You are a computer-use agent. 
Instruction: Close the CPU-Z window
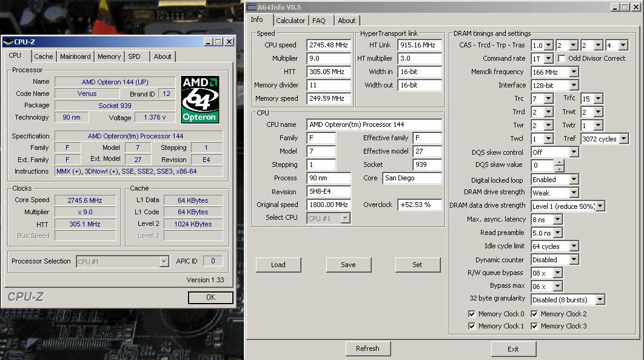coord(229,42)
